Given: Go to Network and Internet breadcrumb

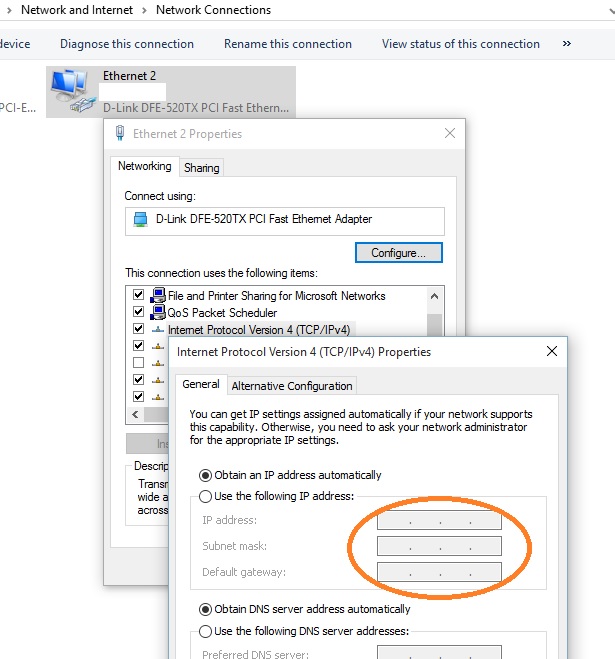Looking at the screenshot, I should 77,10.
